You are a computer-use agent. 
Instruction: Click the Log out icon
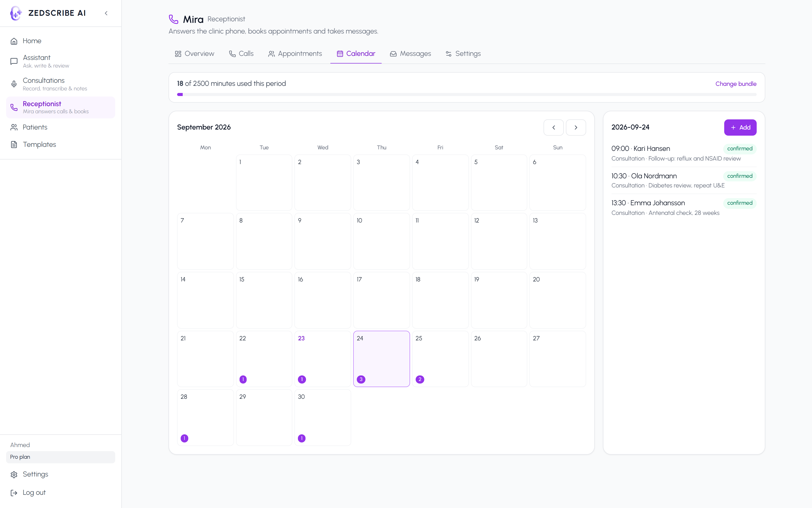[x=14, y=493]
